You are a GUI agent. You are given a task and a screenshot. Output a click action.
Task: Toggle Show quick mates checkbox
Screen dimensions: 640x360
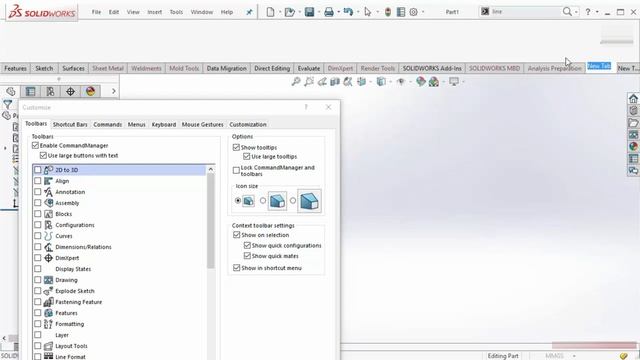pyautogui.click(x=247, y=256)
